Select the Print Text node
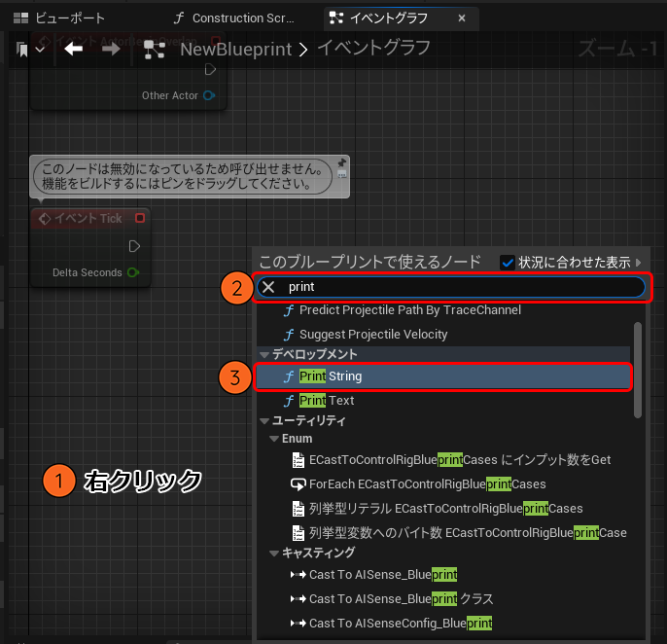Screen dimensions: 667x644 click(x=327, y=400)
